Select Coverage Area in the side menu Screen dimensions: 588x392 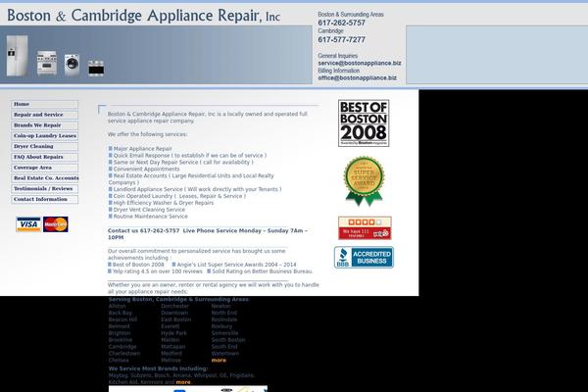[45, 168]
